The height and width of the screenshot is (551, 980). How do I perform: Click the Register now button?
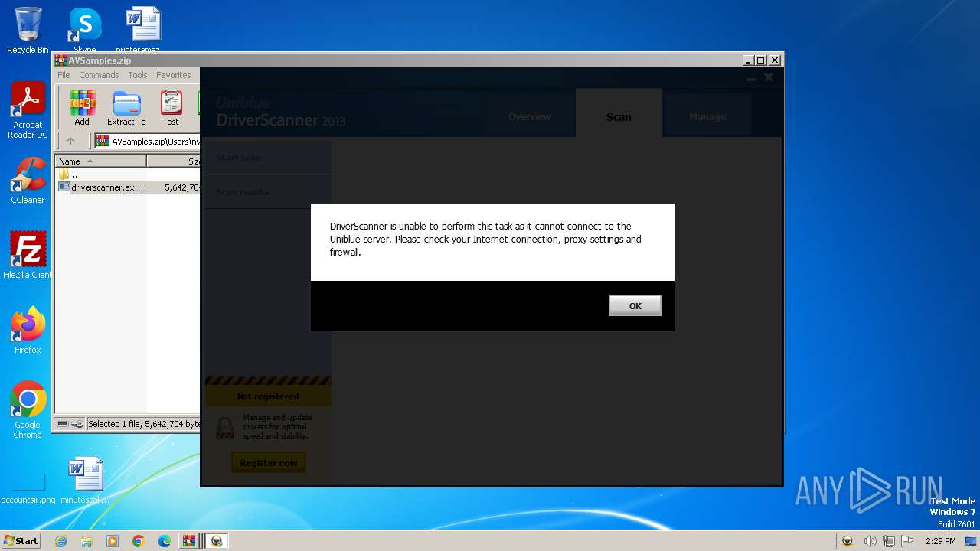point(268,463)
